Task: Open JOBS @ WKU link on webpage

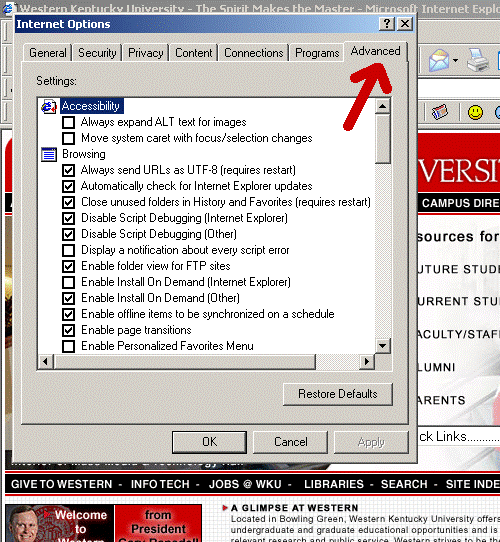Action: [x=245, y=484]
